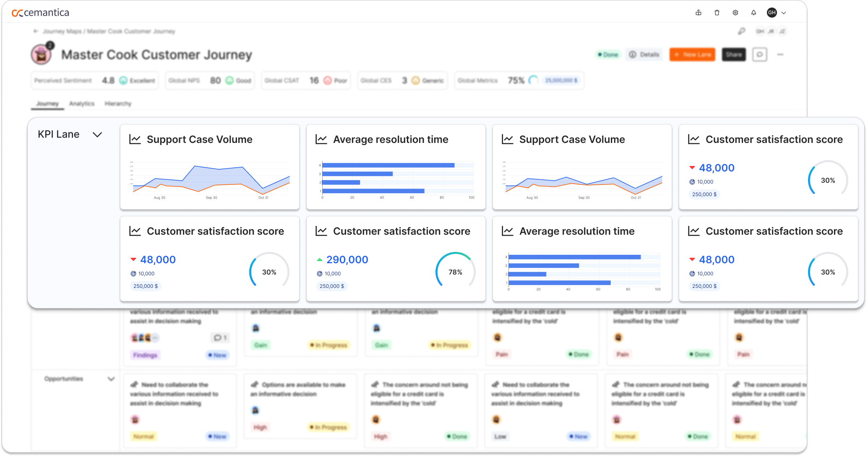868x456 pixels.
Task: Collapse the KPI Lane chevron
Action: 97,135
